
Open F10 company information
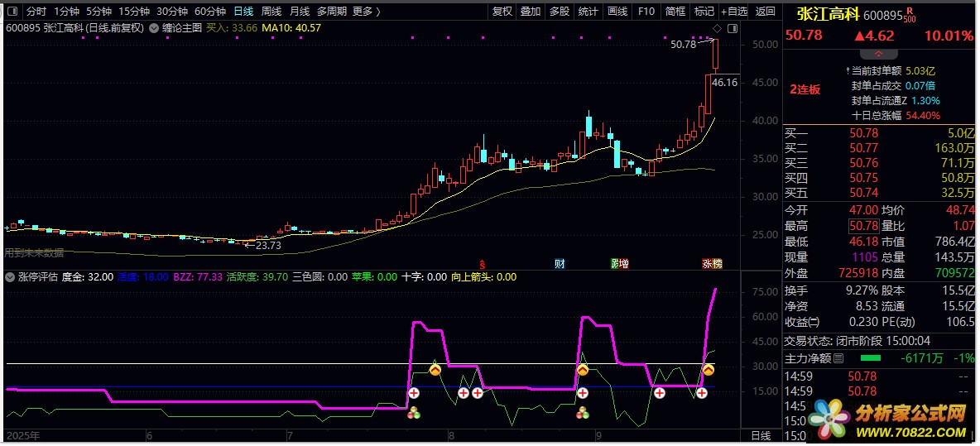646,12
